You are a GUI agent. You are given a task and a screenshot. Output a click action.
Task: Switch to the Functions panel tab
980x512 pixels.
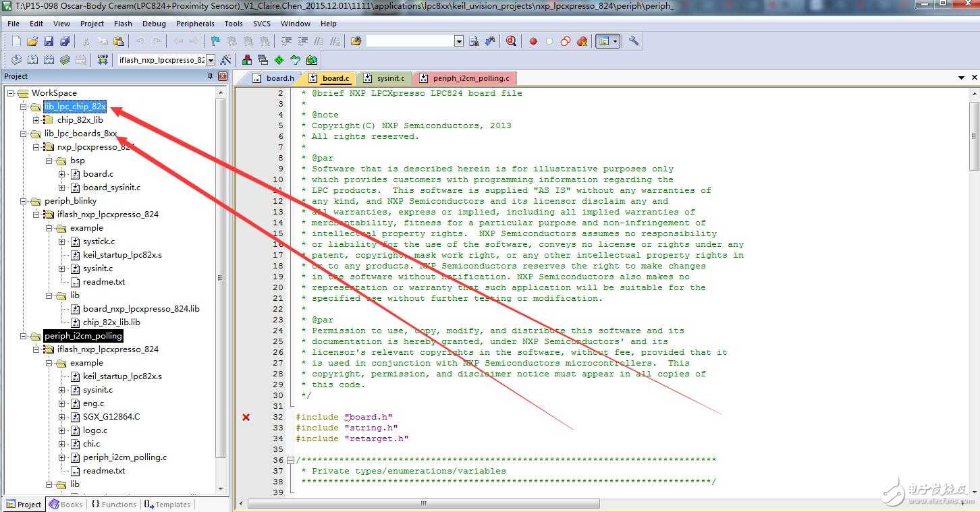(113, 505)
